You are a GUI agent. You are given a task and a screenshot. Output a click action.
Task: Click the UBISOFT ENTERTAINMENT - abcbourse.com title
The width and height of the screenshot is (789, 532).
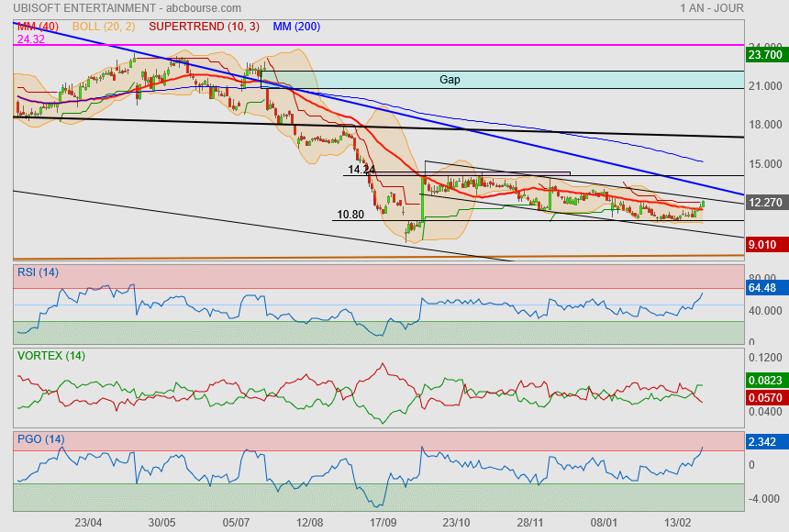[x=127, y=8]
